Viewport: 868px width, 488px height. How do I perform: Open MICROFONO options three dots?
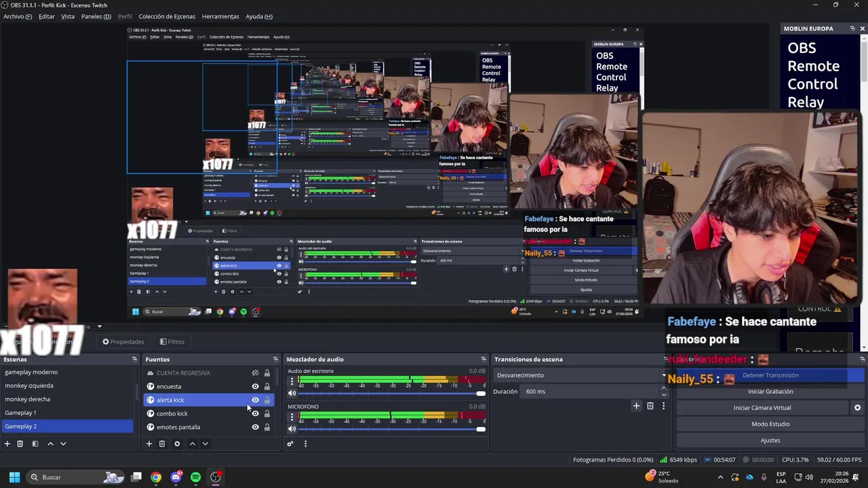coord(292,417)
